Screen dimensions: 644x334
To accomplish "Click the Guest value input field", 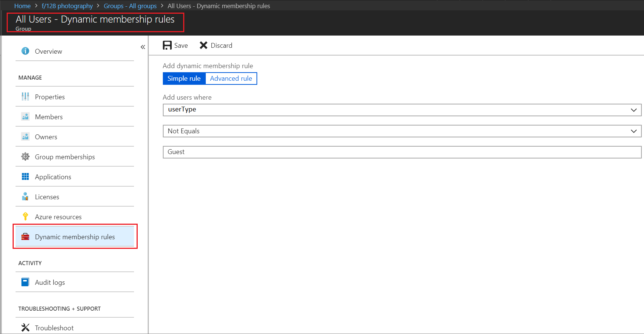I will pyautogui.click(x=402, y=152).
